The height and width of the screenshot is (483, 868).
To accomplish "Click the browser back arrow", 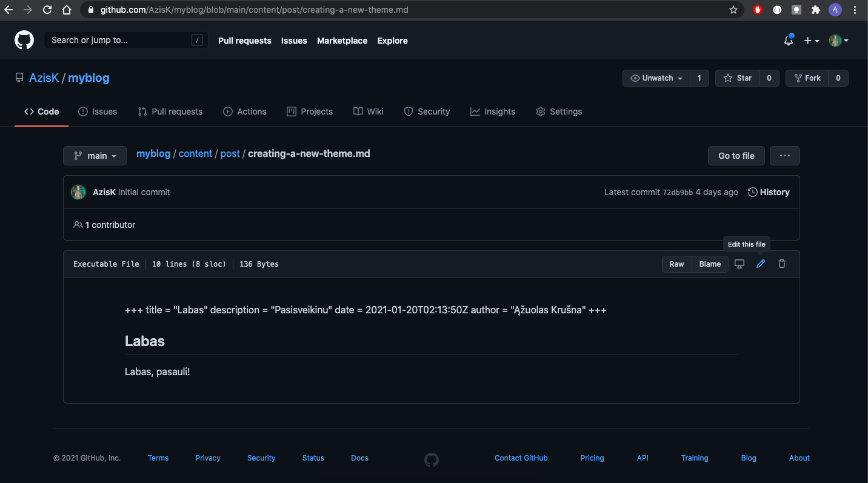I will point(8,10).
